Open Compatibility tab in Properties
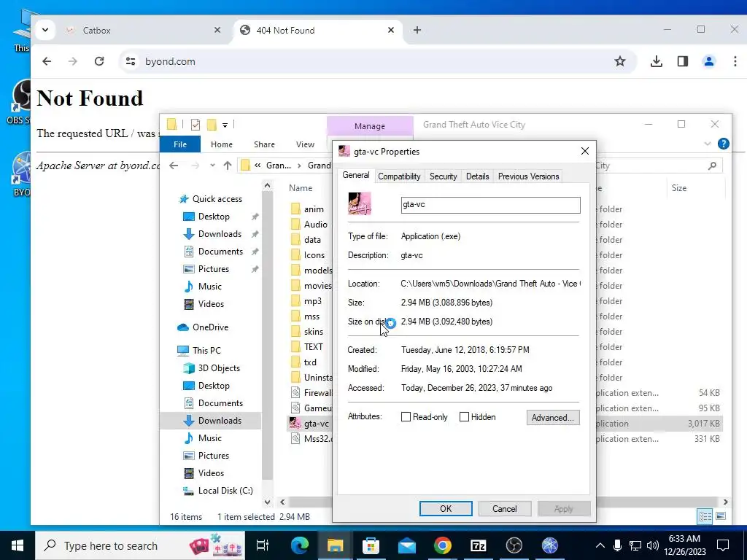 pos(399,176)
